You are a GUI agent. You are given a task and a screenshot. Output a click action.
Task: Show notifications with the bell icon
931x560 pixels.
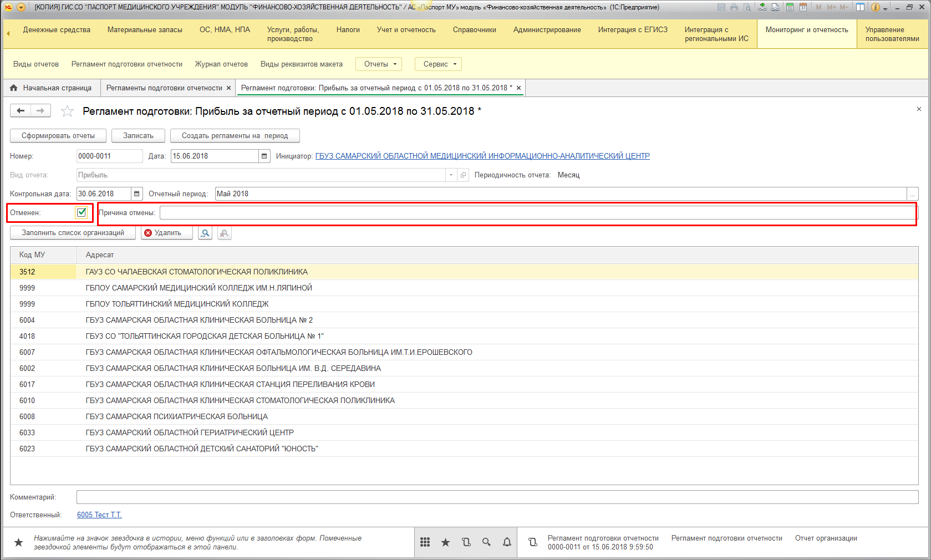tap(507, 542)
